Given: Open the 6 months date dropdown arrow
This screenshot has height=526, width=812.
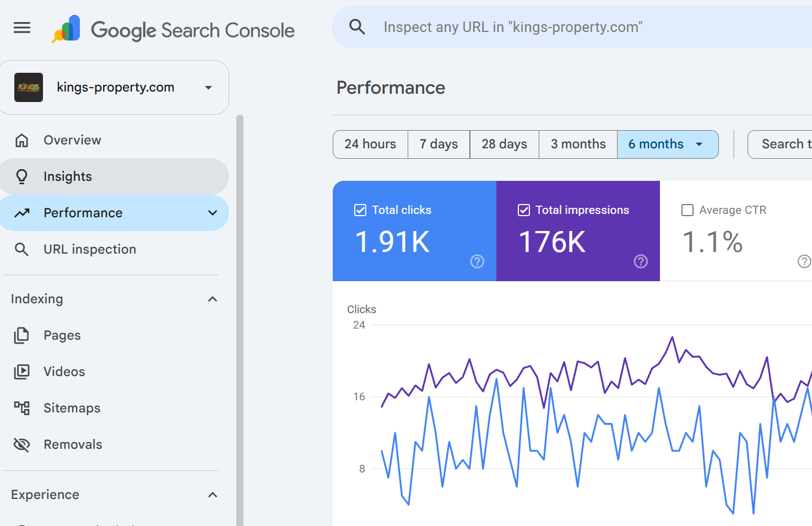Looking at the screenshot, I should (699, 144).
